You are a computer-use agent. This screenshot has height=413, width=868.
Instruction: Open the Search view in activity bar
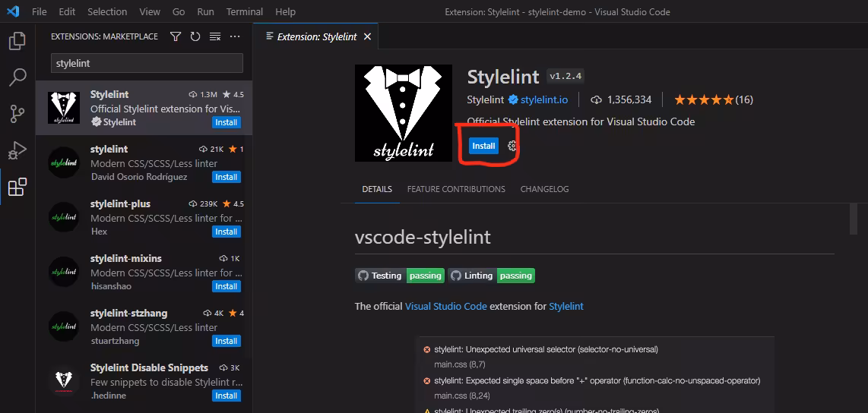[x=17, y=77]
